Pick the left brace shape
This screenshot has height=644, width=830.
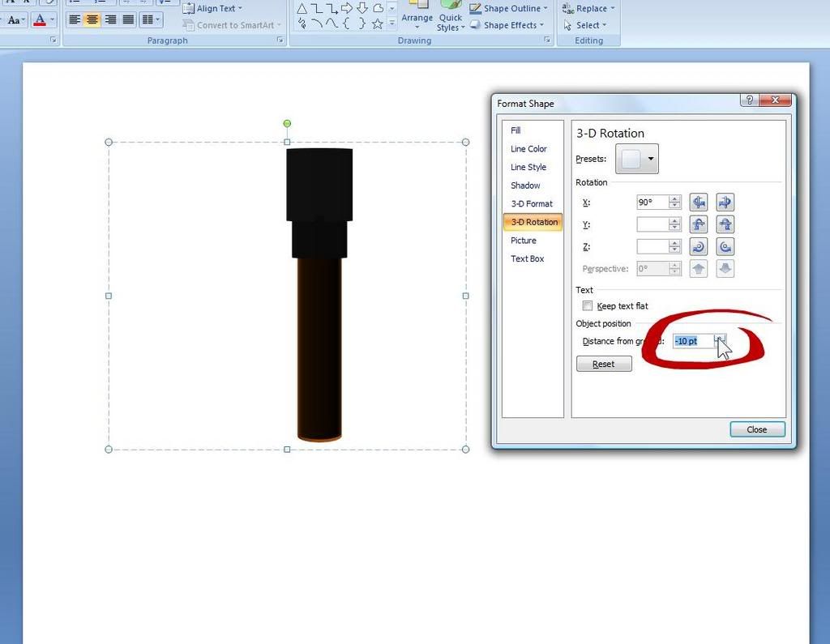pyautogui.click(x=347, y=23)
